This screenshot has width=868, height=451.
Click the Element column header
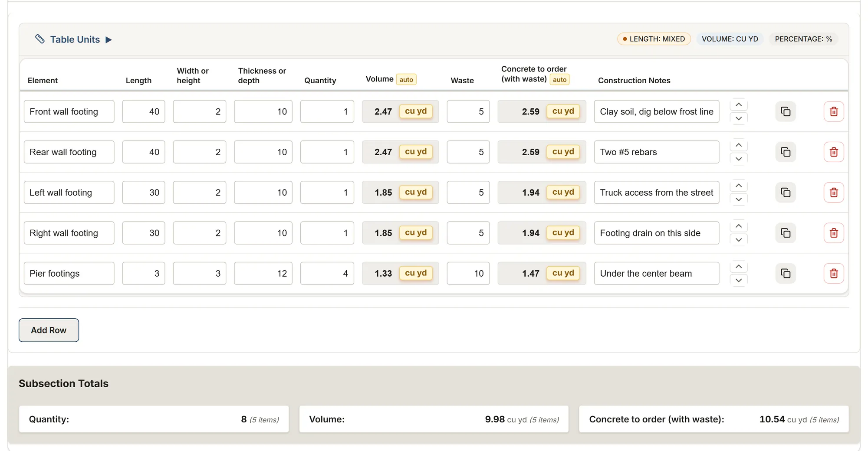click(43, 80)
